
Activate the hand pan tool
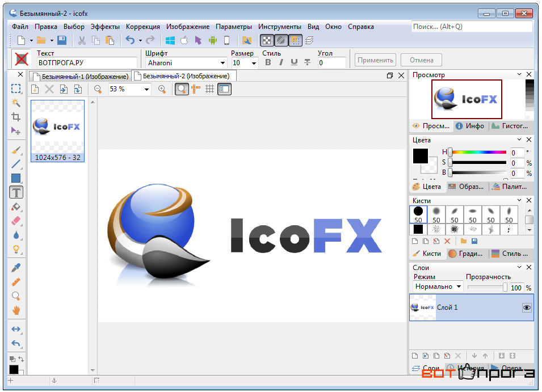tap(16, 310)
